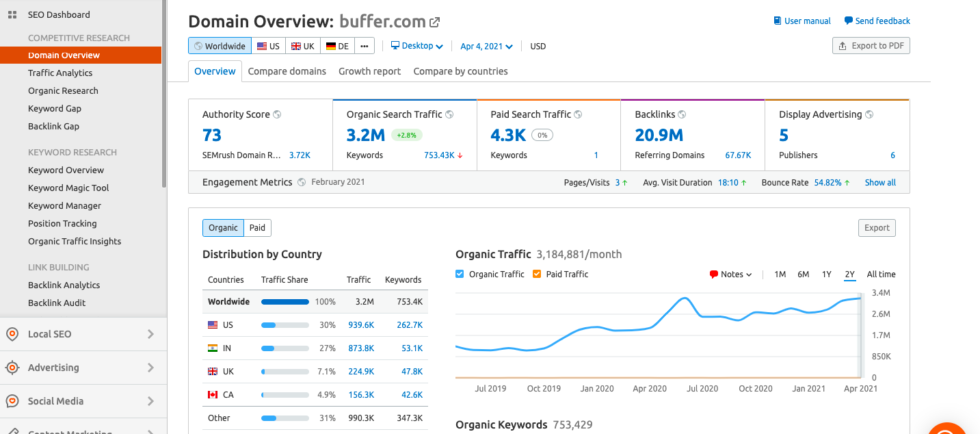Click the Export to PDF button
The width and height of the screenshot is (980, 434).
[x=871, y=46]
